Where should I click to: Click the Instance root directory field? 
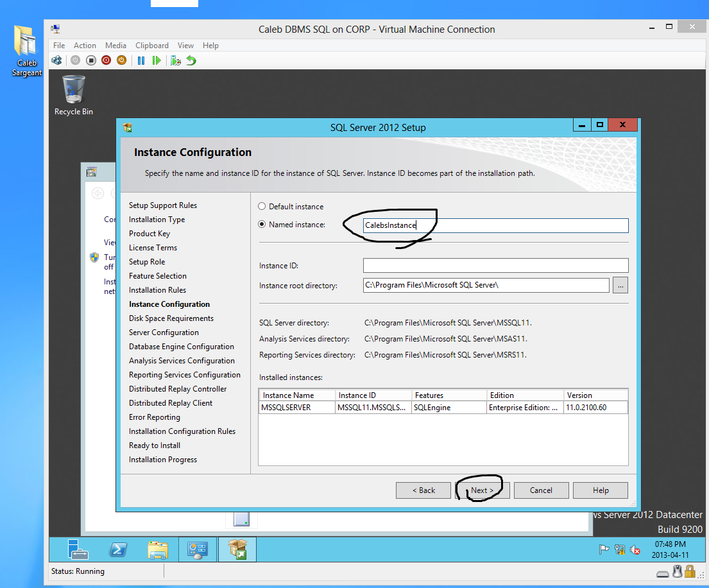(486, 286)
